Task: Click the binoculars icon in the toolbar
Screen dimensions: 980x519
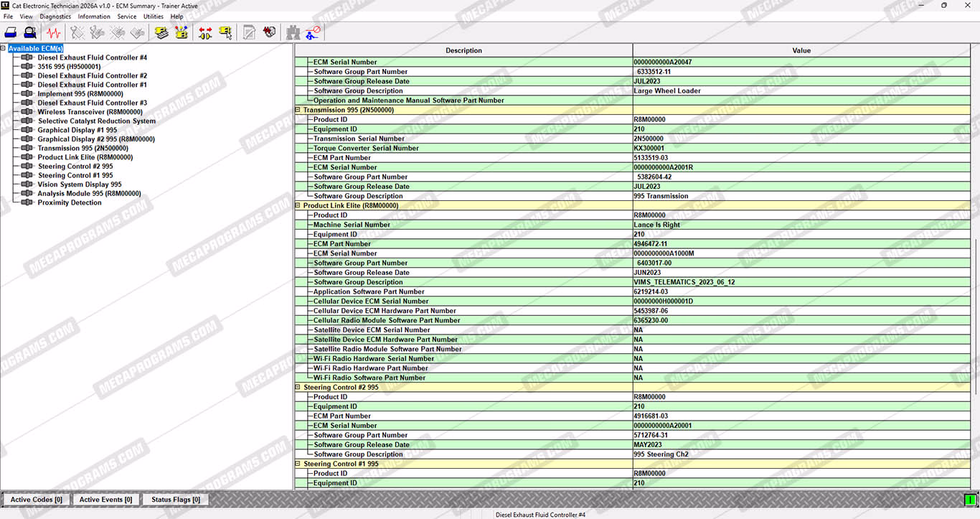Action: (x=293, y=32)
